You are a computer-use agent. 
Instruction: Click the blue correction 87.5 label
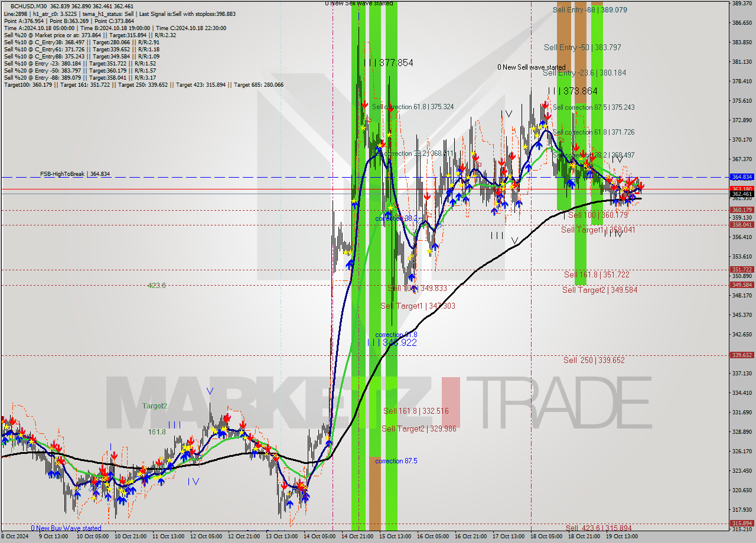(x=396, y=461)
